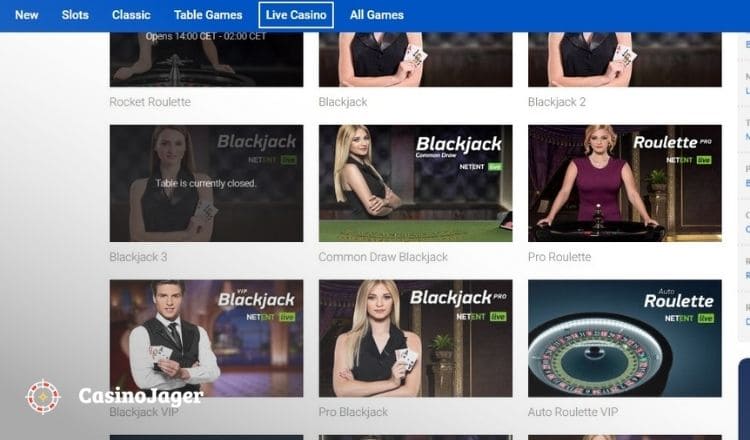Click the Blackjack 3 title text

coord(138,257)
